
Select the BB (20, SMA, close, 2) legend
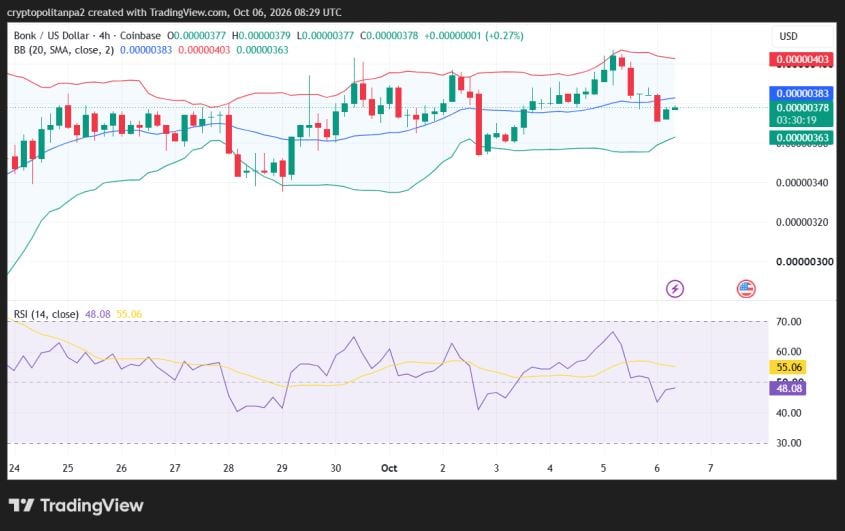(x=64, y=50)
